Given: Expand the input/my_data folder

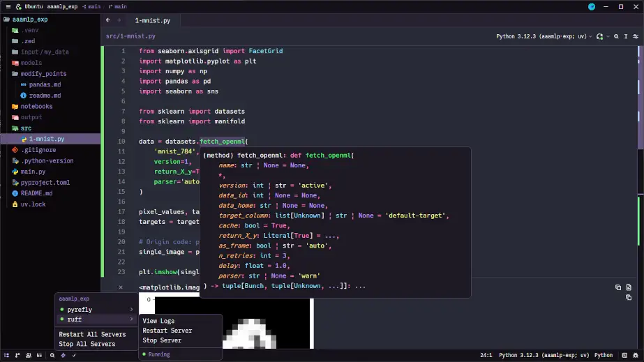Looking at the screenshot, I should click(50, 52).
